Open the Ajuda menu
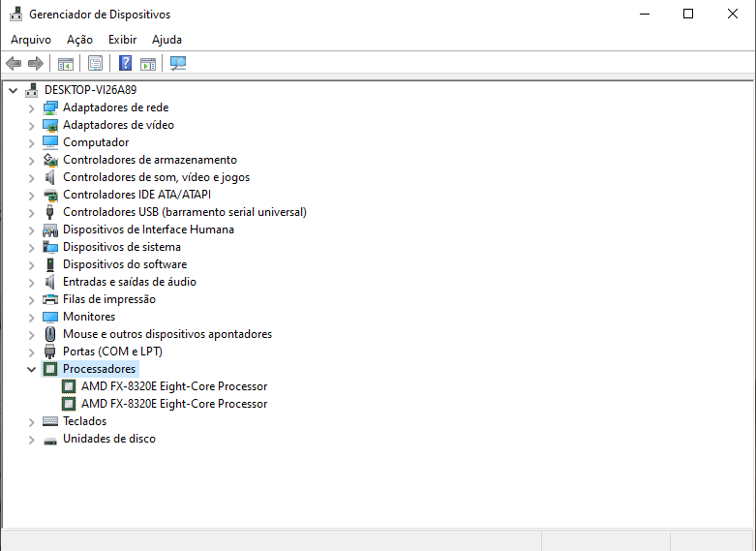 coord(166,40)
